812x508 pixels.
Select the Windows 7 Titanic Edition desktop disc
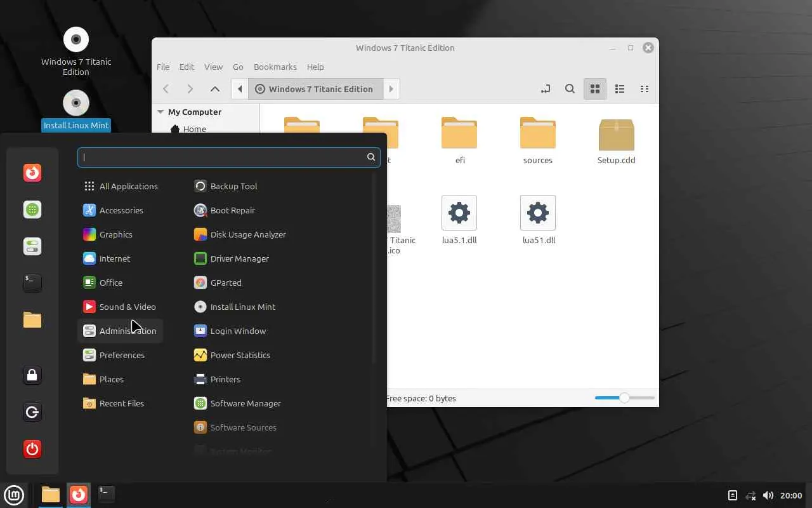76,51
